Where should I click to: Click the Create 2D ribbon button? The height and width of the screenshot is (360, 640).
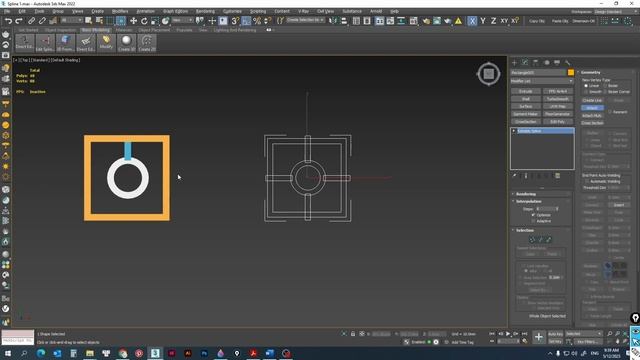coord(147,42)
